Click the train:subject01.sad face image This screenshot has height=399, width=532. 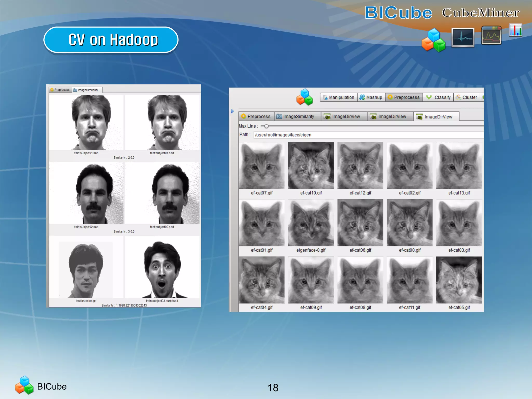click(x=86, y=122)
